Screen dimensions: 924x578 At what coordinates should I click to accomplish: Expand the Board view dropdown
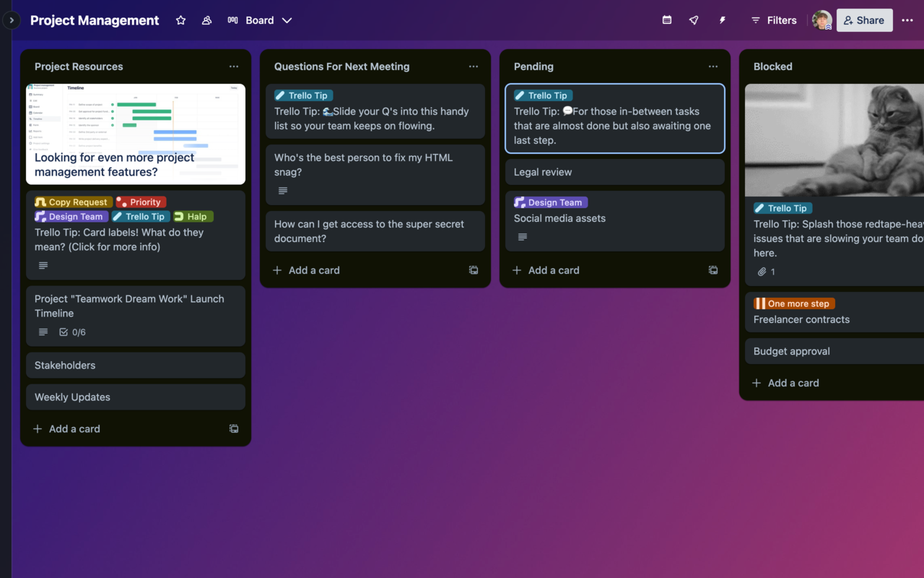287,20
